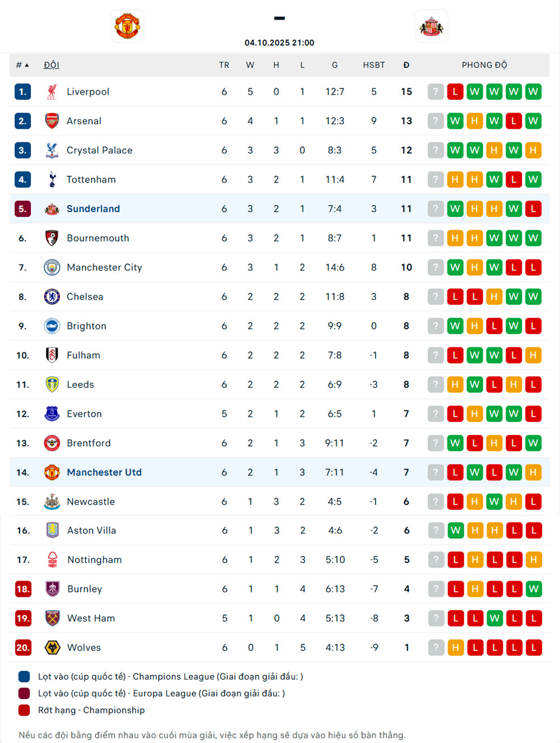Screen dimensions: 560x743
Task: Click Liverpool's red L form badge
Action: pyautogui.click(x=455, y=92)
